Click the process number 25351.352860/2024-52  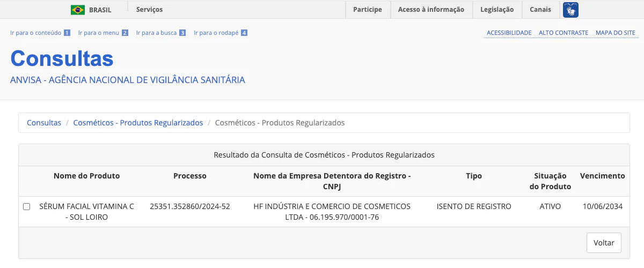[189, 206]
